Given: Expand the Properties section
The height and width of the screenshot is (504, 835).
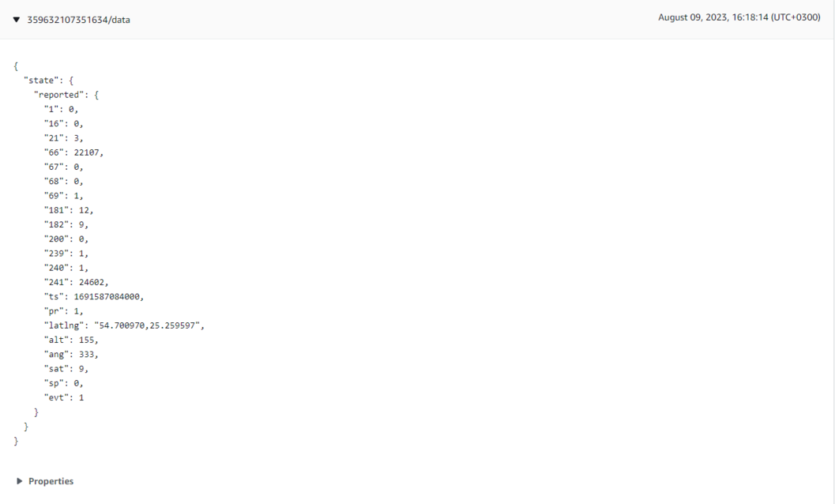Looking at the screenshot, I should click(51, 481).
